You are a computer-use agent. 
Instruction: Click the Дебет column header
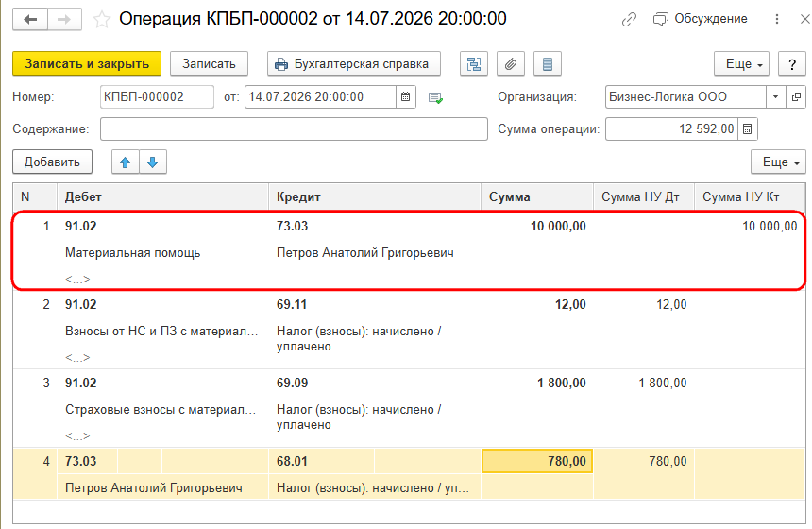coord(162,196)
